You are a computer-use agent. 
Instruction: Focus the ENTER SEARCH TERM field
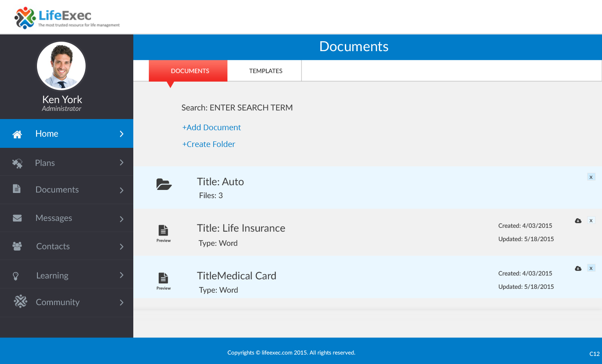251,108
